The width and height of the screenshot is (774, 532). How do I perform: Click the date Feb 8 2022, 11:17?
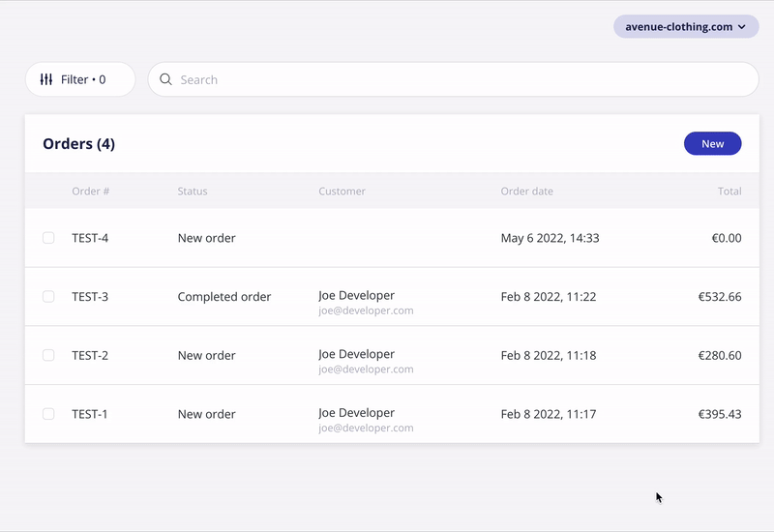pyautogui.click(x=549, y=414)
